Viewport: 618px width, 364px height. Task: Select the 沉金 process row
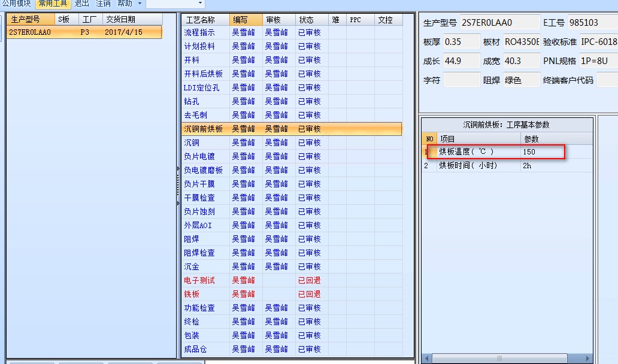292,266
